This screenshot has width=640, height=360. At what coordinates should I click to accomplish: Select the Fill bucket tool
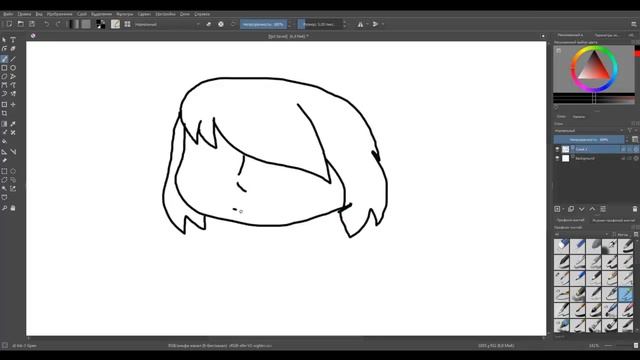pos(4,141)
